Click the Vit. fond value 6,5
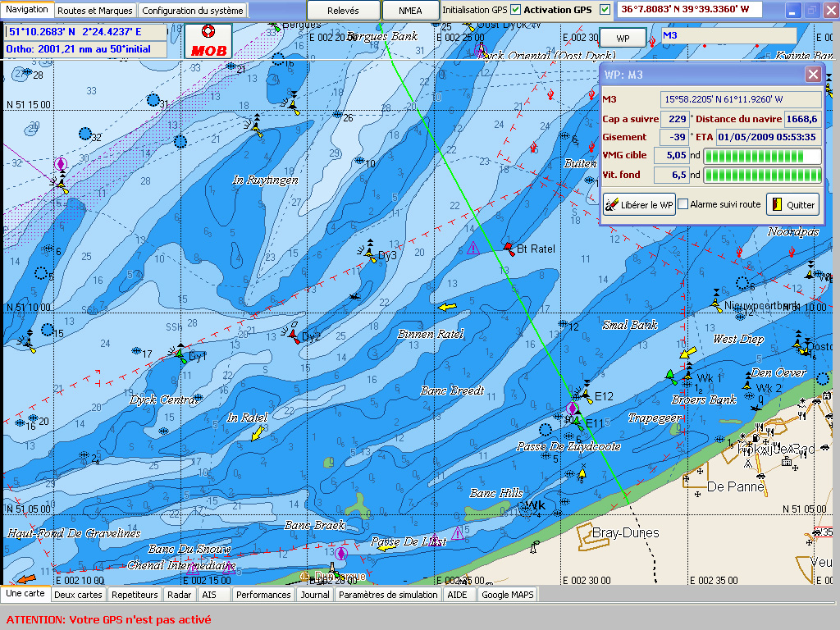 pyautogui.click(x=672, y=175)
